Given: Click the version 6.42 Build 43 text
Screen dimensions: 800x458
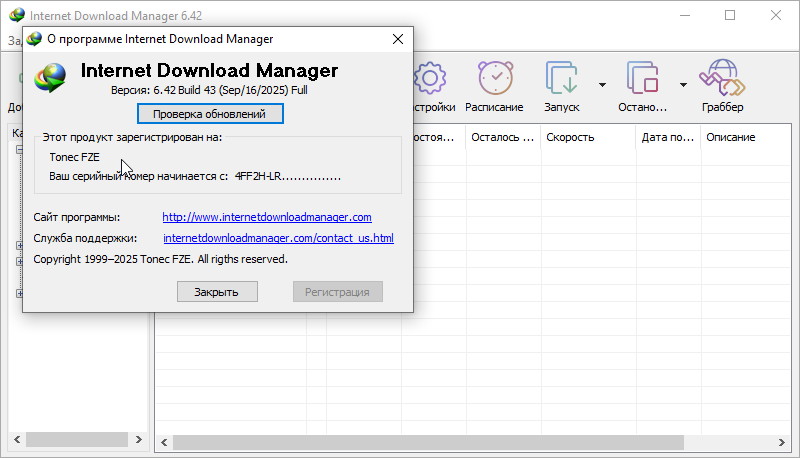Looking at the screenshot, I should pyautogui.click(x=209, y=90).
